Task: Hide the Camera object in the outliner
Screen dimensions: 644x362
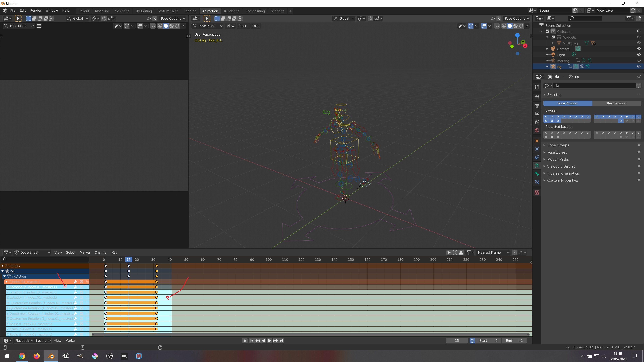Action: tap(639, 49)
